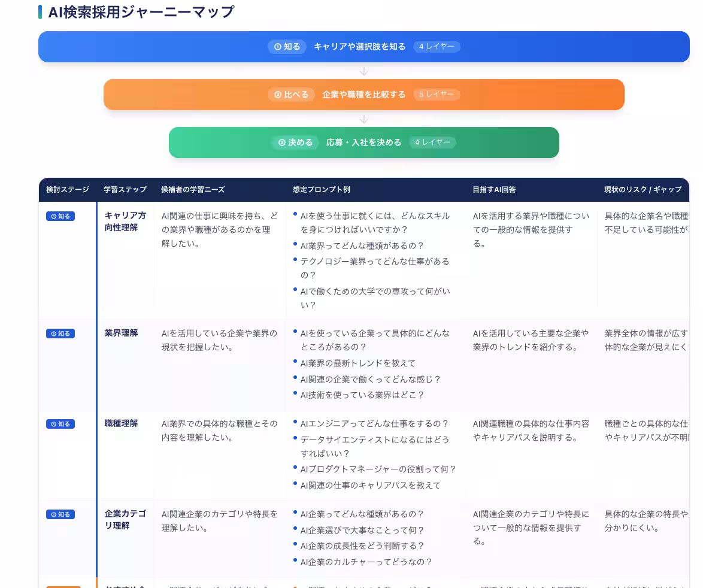This screenshot has height=588, width=703.
Task: Click prompt AIを使っている企業って具体的に
Action: [375, 340]
